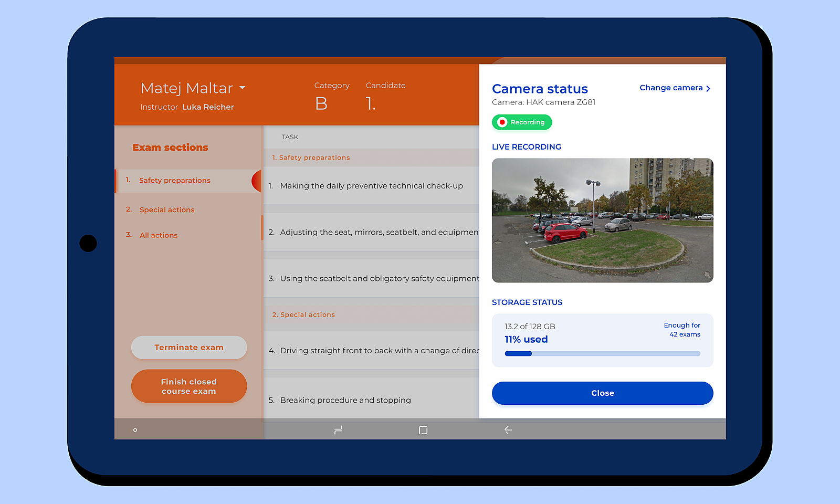Tap the Android recent apps icon
Viewport: 840px width, 504px height.
coord(338,430)
